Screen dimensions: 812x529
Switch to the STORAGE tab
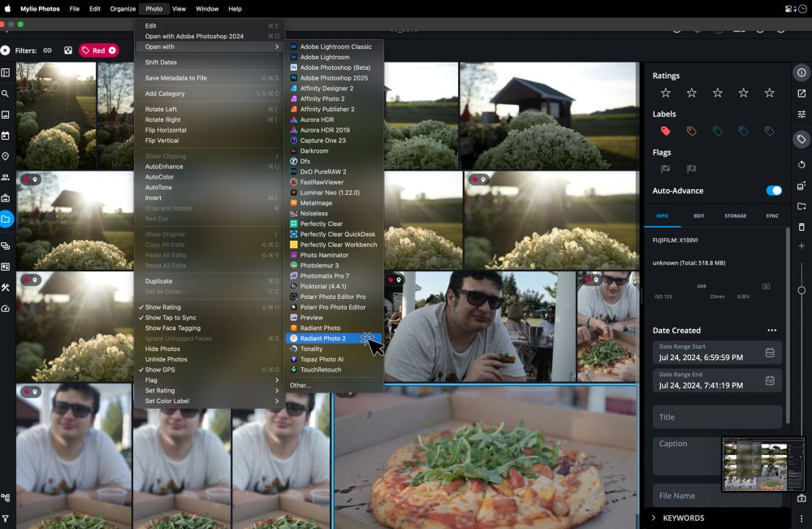pos(736,216)
